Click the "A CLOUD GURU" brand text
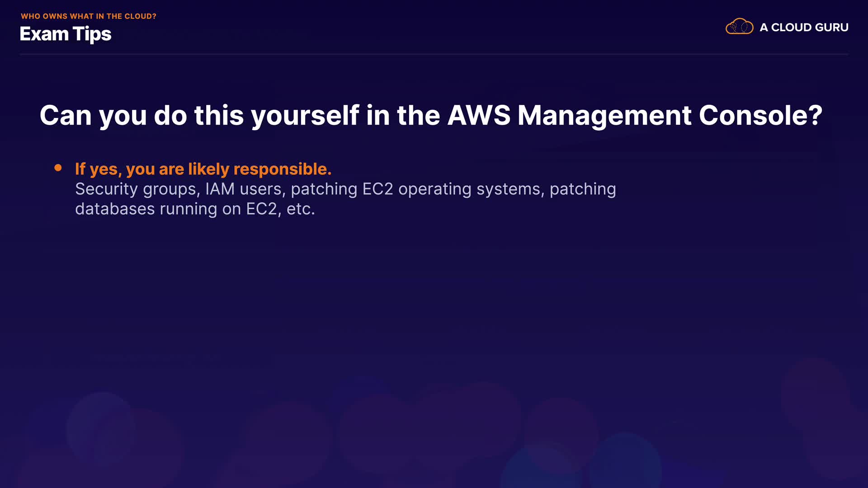Viewport: 868px width, 488px height. click(x=804, y=28)
